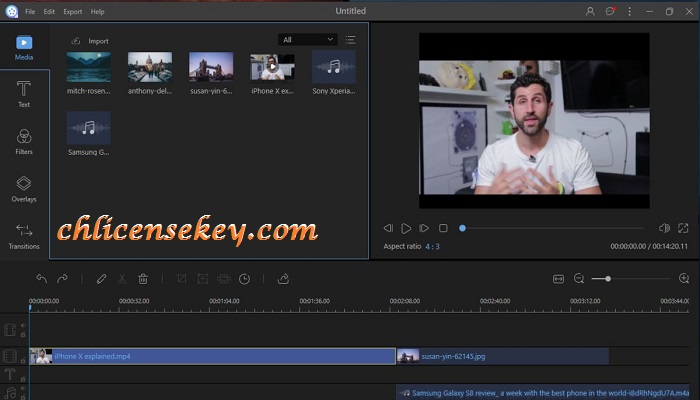This screenshot has width=700, height=400.
Task: Click the timeline zoom slider handle
Action: [608, 279]
